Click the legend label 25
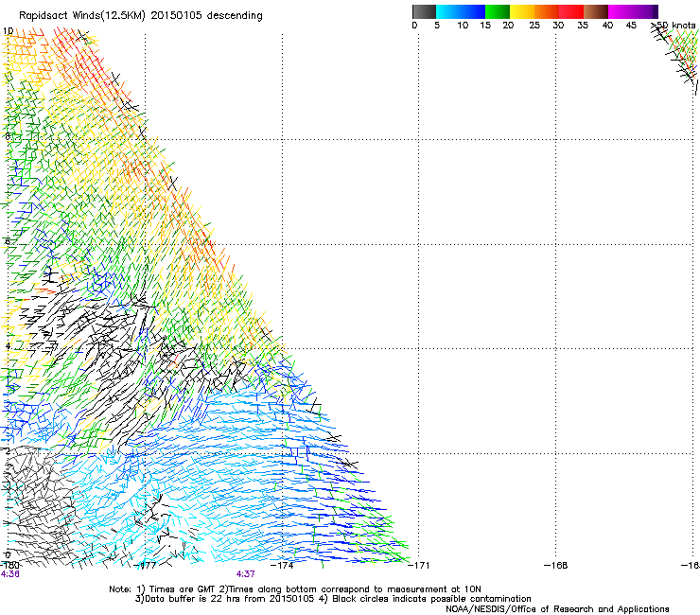The width and height of the screenshot is (700, 615). (x=534, y=26)
